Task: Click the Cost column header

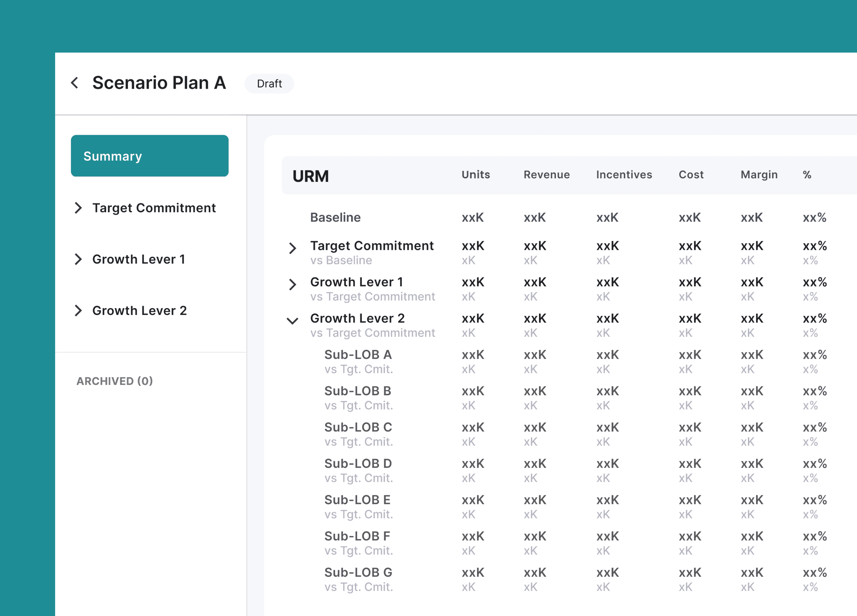Action: (691, 174)
